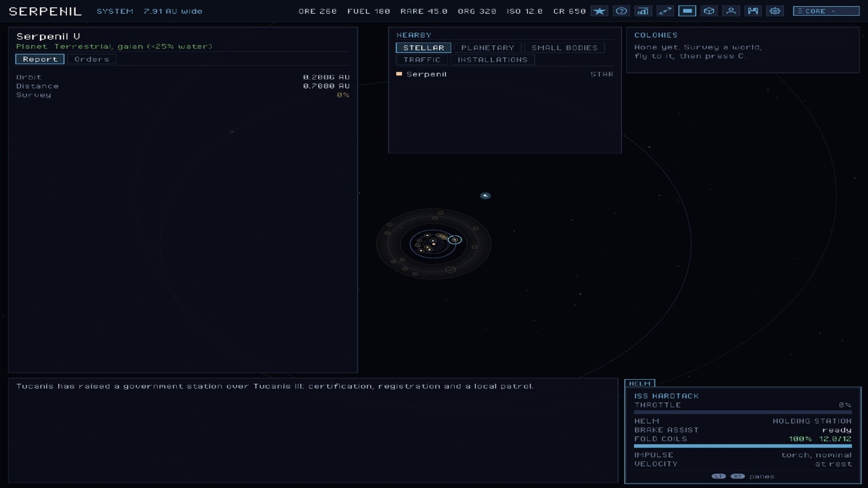This screenshot has height=488, width=868.
Task: Click the COLONIES panel header
Action: click(656, 35)
